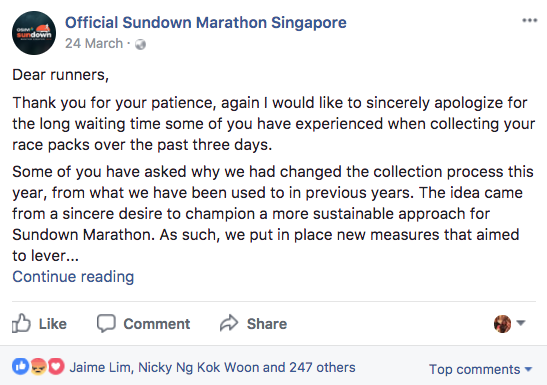This screenshot has height=385, width=547.
Task: View red heart Love reaction icon
Action: [56, 367]
